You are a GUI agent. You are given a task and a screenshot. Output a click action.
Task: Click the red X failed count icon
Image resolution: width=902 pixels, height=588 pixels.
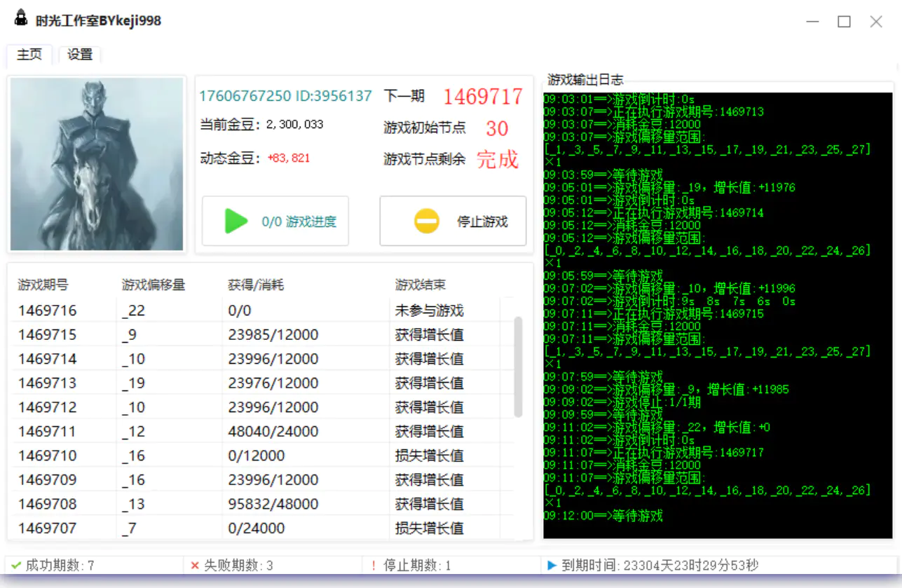pos(195,565)
